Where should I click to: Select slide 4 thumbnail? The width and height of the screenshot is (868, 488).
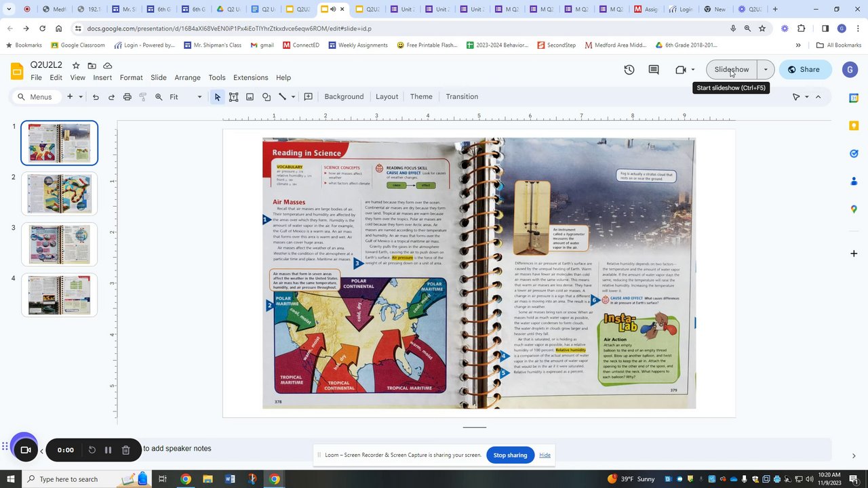(x=60, y=295)
